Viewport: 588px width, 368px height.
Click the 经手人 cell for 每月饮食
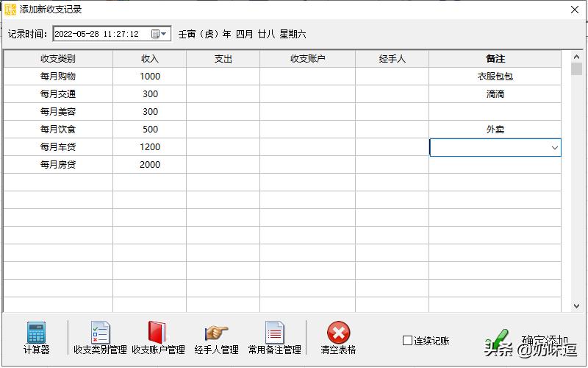392,130
